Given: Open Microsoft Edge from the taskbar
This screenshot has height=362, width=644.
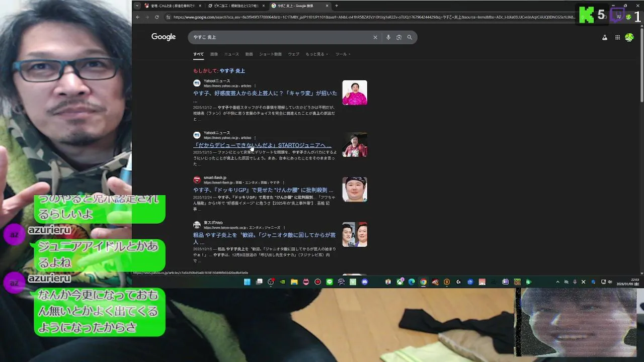Looking at the screenshot, I should (x=412, y=282).
